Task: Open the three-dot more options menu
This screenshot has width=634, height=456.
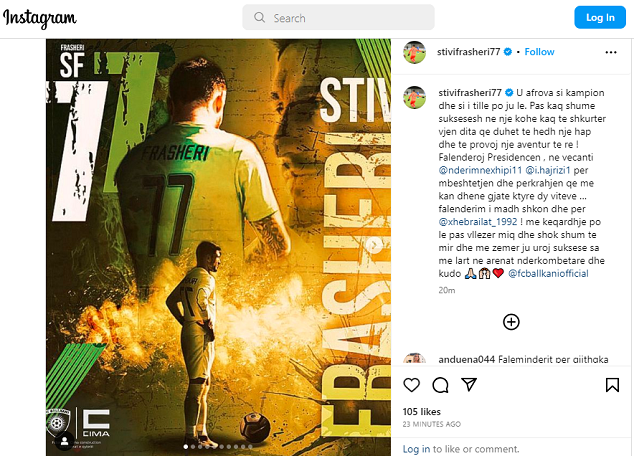Action: click(611, 52)
